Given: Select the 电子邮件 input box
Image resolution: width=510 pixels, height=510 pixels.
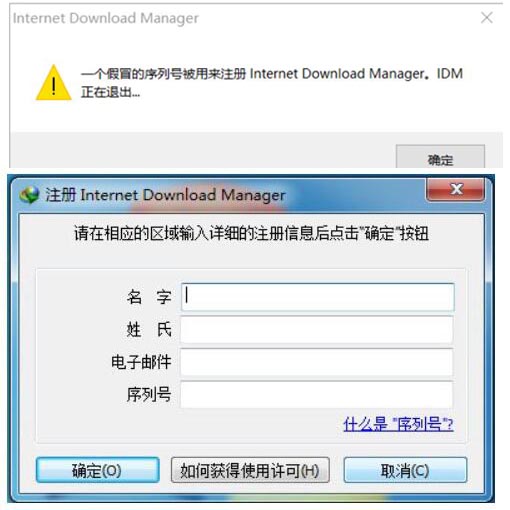Looking at the screenshot, I should tap(317, 362).
